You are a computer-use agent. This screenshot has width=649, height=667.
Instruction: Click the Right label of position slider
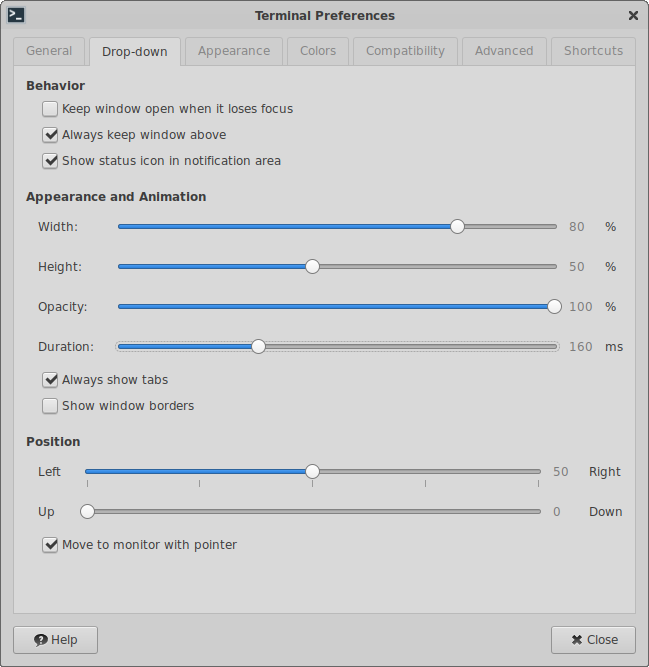pyautogui.click(x=604, y=472)
